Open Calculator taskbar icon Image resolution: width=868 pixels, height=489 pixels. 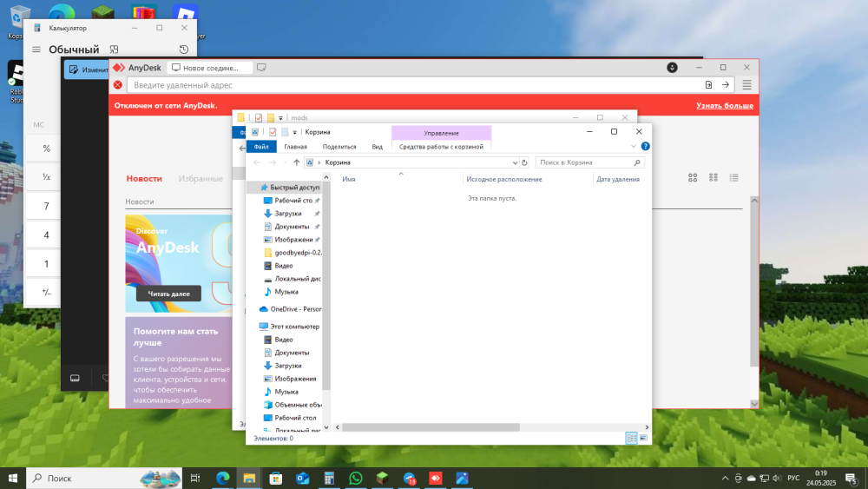click(329, 478)
